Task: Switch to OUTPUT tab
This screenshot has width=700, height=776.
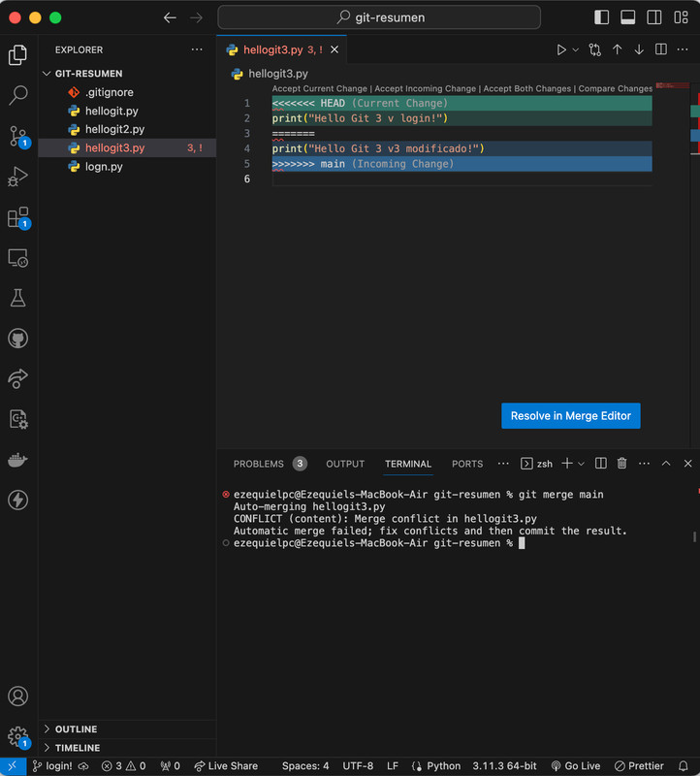Action: (345, 464)
